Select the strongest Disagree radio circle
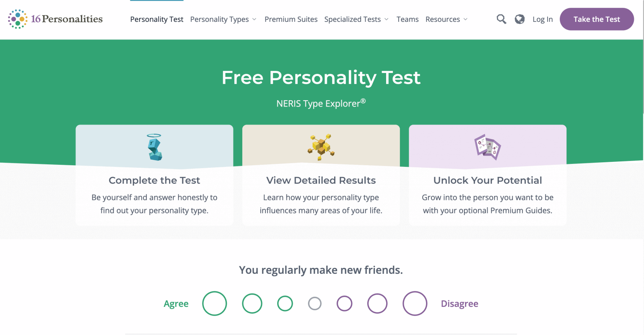This screenshot has height=335, width=644. (415, 303)
